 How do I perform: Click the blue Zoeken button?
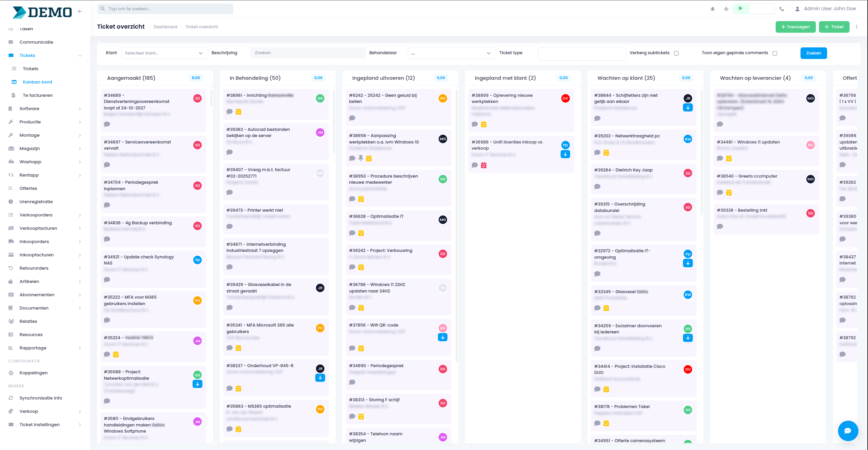[813, 53]
